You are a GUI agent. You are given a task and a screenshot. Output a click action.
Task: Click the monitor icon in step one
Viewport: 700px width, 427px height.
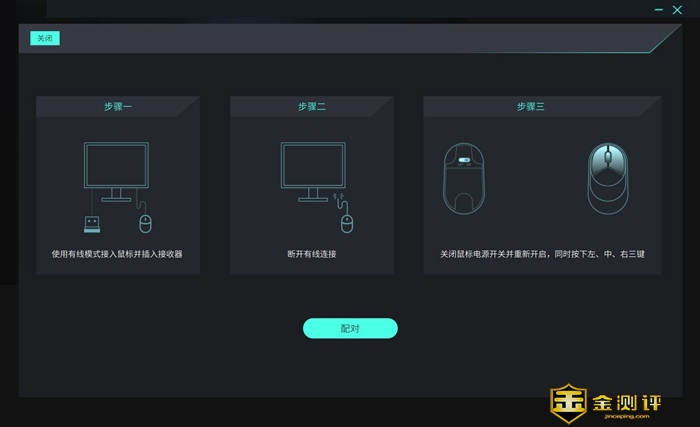click(116, 172)
